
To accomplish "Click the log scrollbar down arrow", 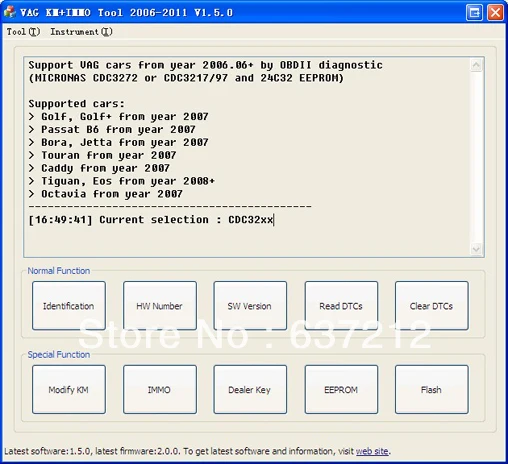I will [476, 249].
